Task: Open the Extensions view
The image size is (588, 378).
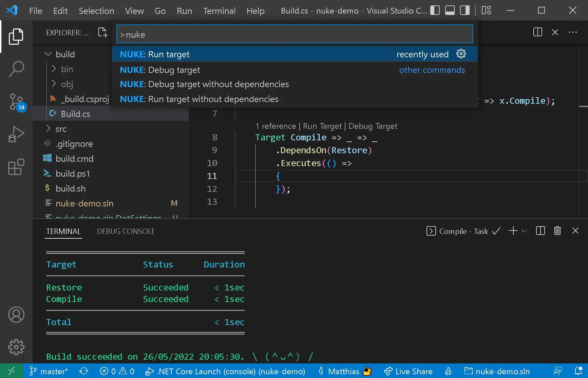Action: (x=16, y=167)
